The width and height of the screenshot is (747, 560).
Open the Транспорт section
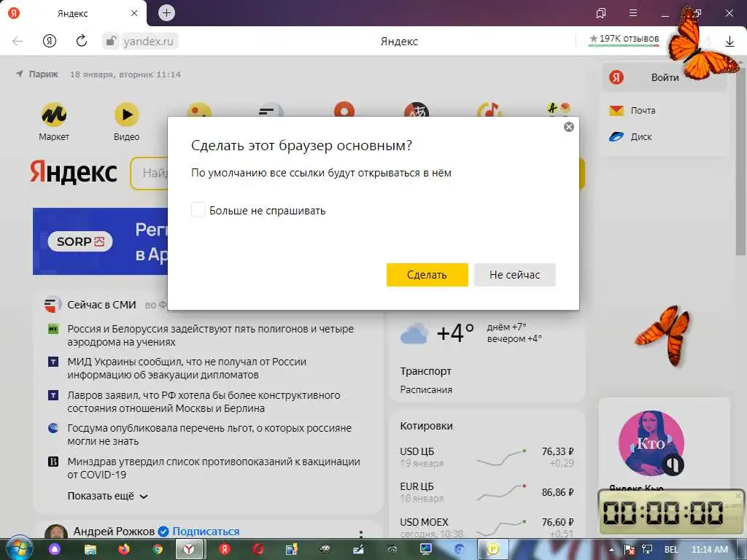click(425, 371)
